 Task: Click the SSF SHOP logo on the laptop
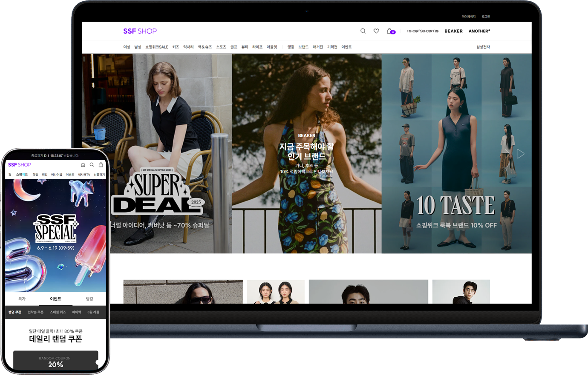coord(140,31)
